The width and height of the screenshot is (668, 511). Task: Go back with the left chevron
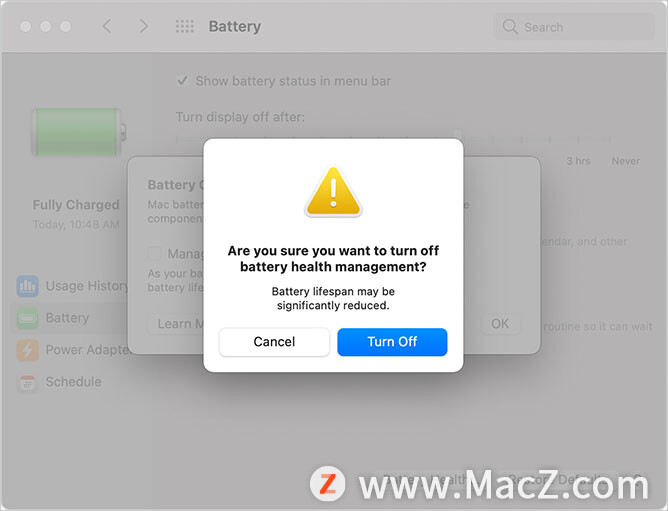point(107,26)
